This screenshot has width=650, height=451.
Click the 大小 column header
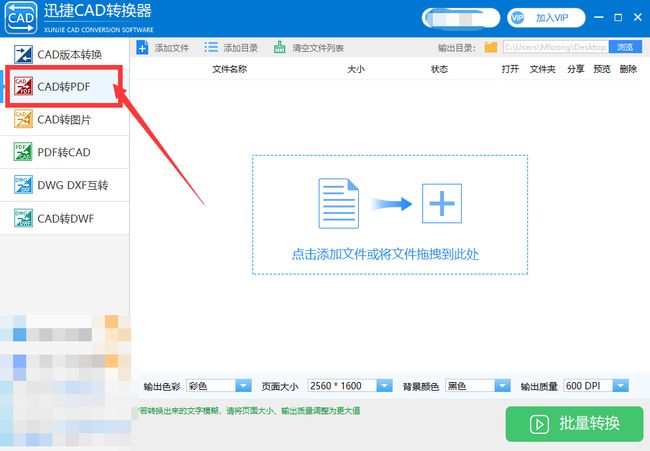click(356, 69)
